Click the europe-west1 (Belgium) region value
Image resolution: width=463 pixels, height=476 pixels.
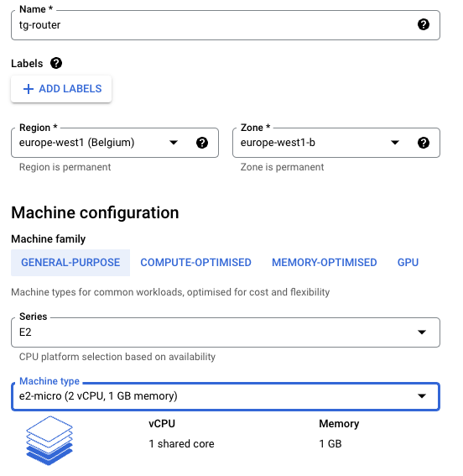point(76,143)
